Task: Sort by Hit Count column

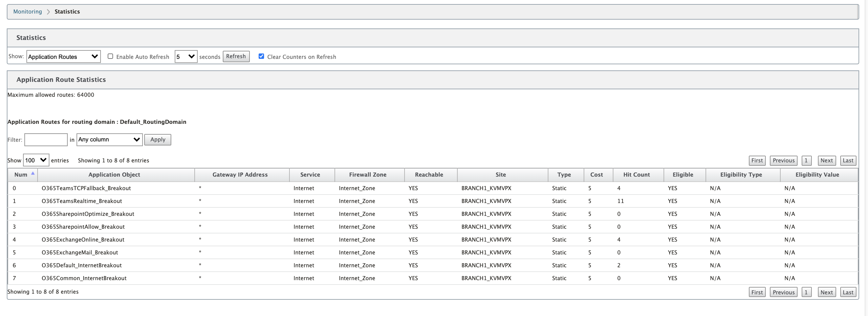Action: pyautogui.click(x=638, y=175)
